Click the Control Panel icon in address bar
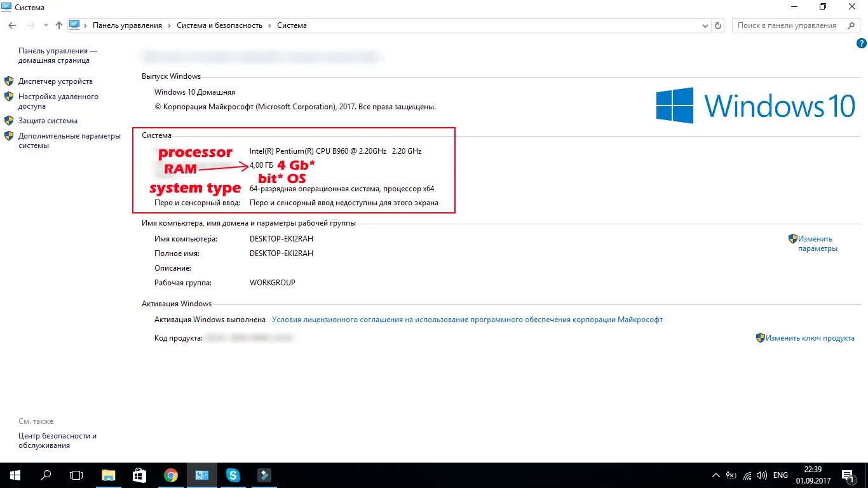The height and width of the screenshot is (488, 868). click(x=74, y=25)
